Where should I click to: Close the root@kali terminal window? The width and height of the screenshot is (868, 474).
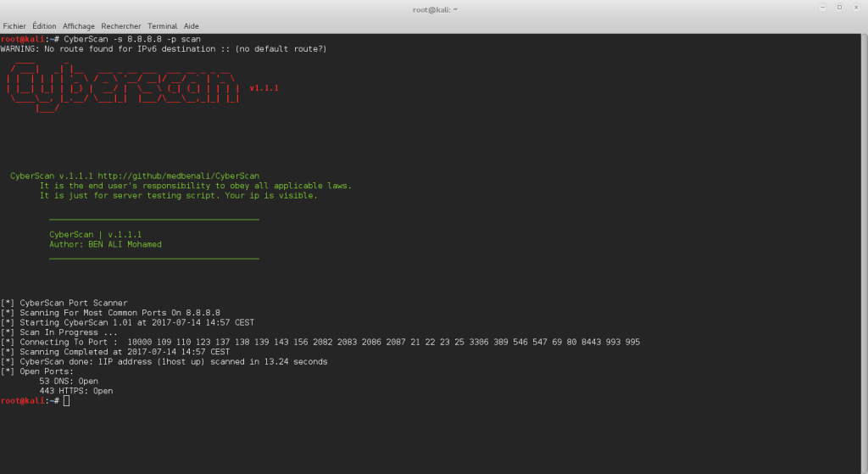[x=856, y=7]
